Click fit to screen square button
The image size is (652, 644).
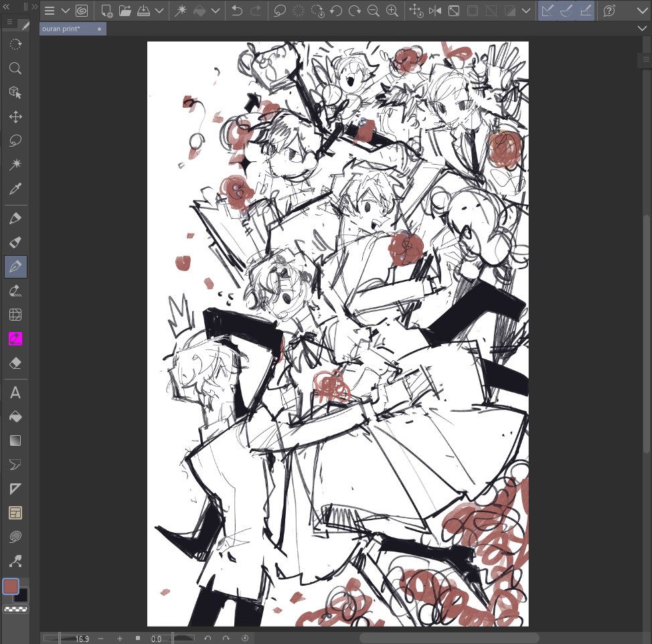pos(138,638)
